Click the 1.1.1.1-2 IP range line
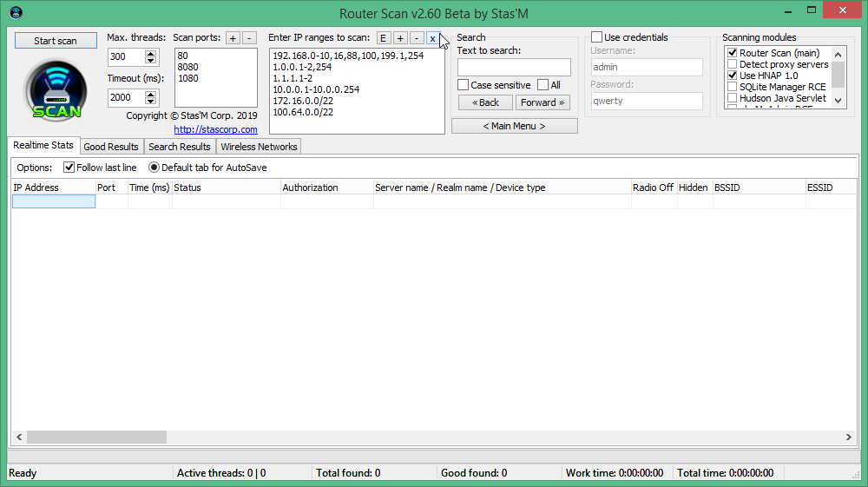Screen dimensions: 868x487 click(293, 78)
